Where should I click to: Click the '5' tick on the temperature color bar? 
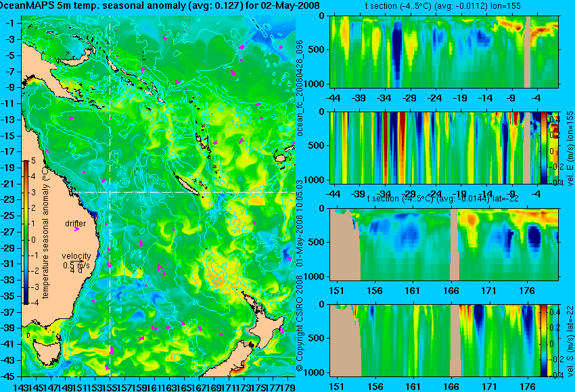33,160
